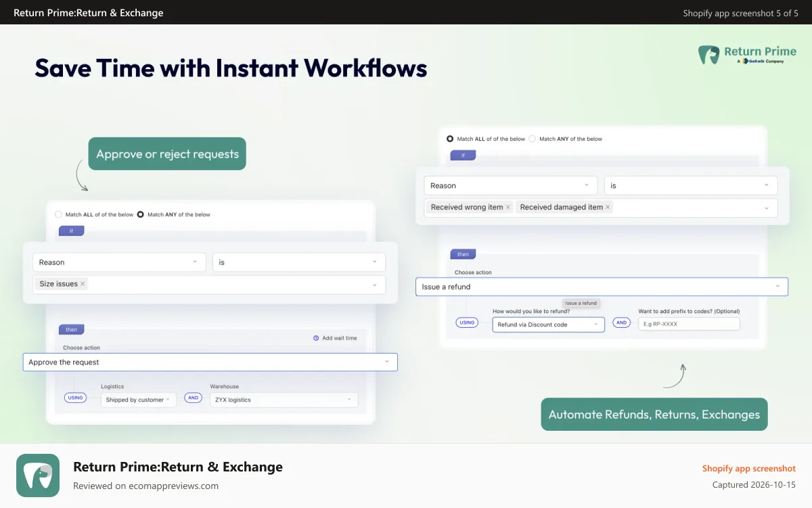This screenshot has width=812, height=508.
Task: Click the AND pill in left panel
Action: (194, 398)
